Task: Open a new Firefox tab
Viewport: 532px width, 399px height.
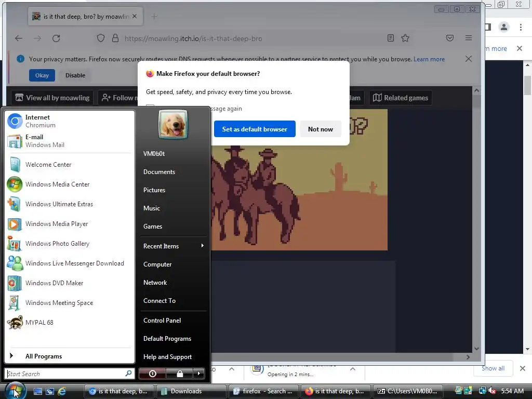Action: [154, 16]
